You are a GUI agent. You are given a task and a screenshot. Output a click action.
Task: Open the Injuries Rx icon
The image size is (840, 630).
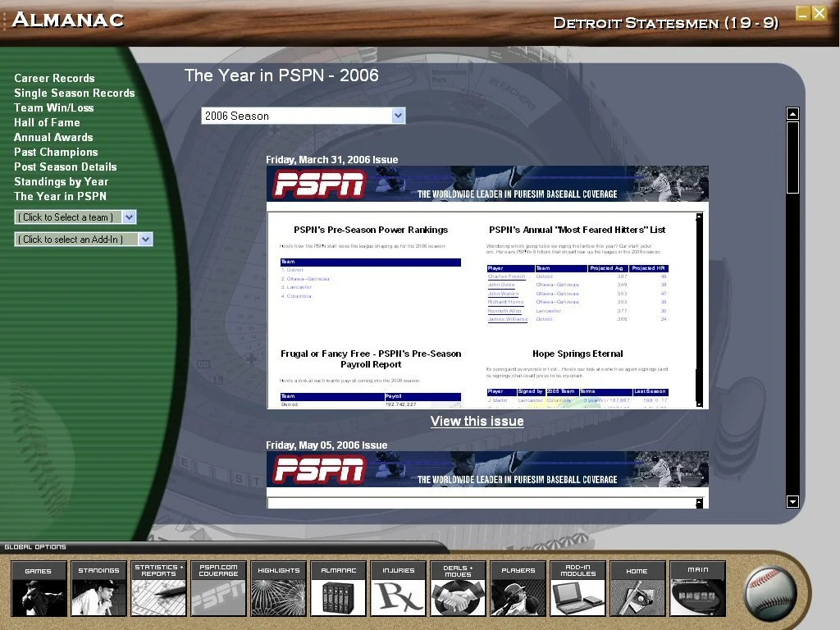point(398,588)
